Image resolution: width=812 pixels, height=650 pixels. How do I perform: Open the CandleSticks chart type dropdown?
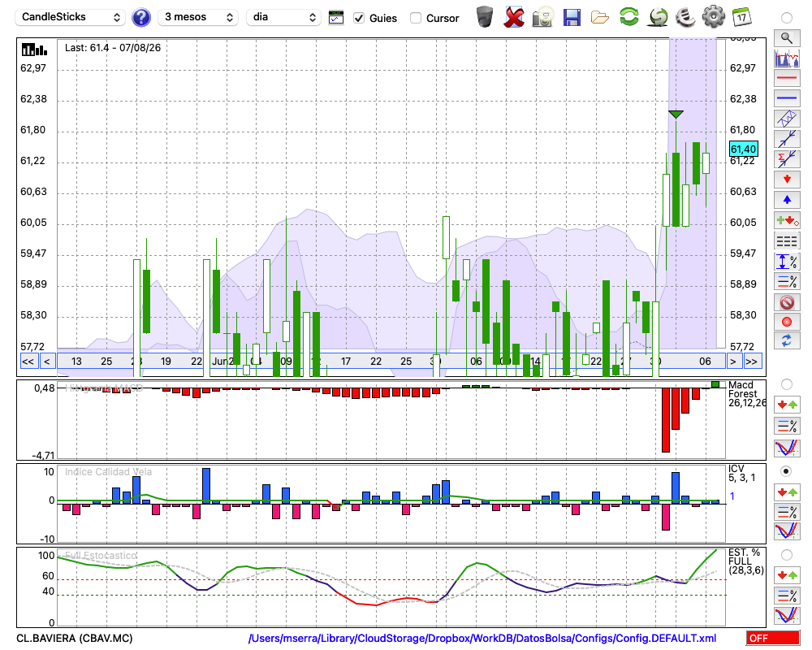pyautogui.click(x=70, y=17)
